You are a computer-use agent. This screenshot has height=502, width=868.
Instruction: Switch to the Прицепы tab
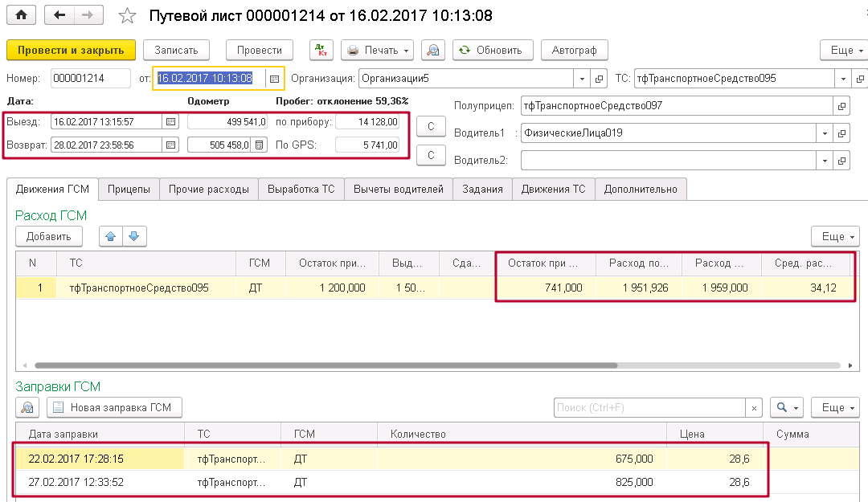click(129, 190)
